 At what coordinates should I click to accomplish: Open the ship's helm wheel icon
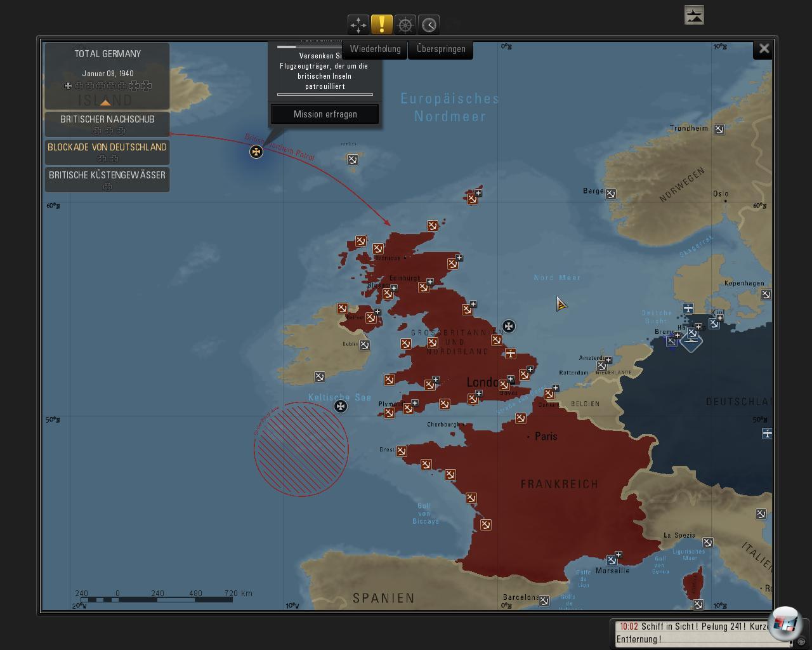point(405,25)
